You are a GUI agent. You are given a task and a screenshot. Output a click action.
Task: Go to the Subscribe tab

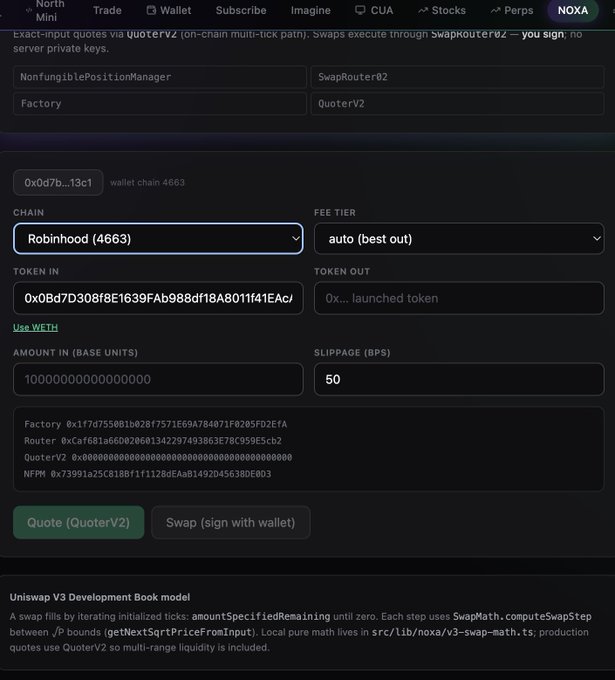coord(241,10)
